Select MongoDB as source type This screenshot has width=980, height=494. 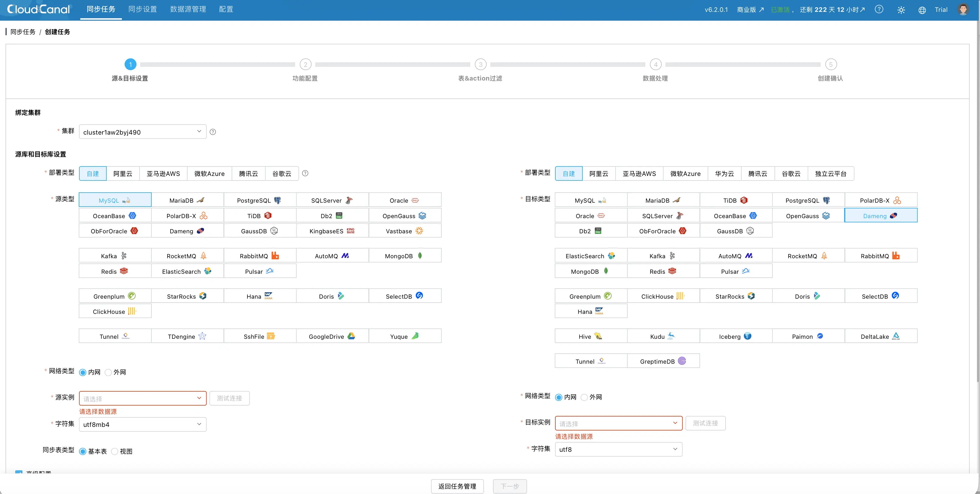pos(405,256)
